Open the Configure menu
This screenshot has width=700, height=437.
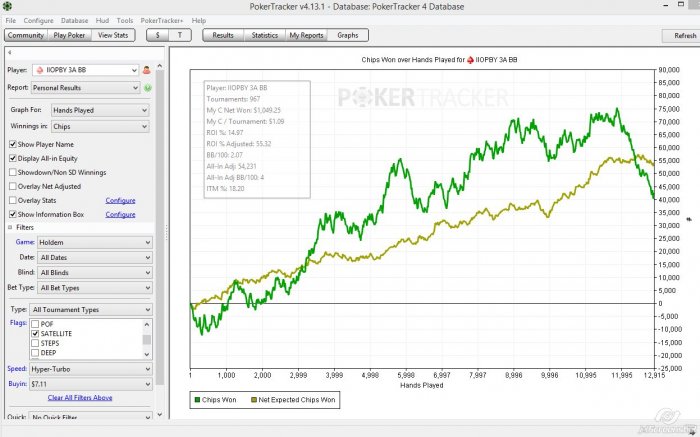[x=38, y=21]
